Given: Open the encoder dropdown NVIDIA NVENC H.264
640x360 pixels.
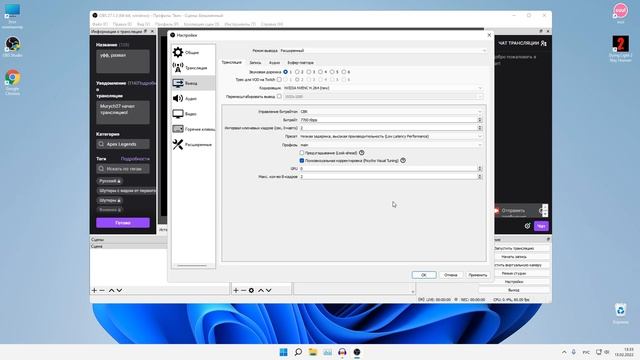Looking at the screenshot, I should 383,88.
